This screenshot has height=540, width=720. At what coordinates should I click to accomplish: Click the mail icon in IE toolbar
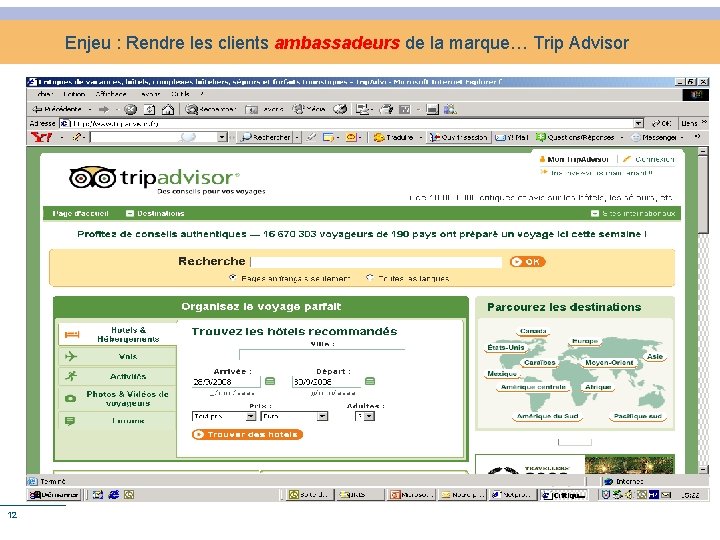pos(363,109)
